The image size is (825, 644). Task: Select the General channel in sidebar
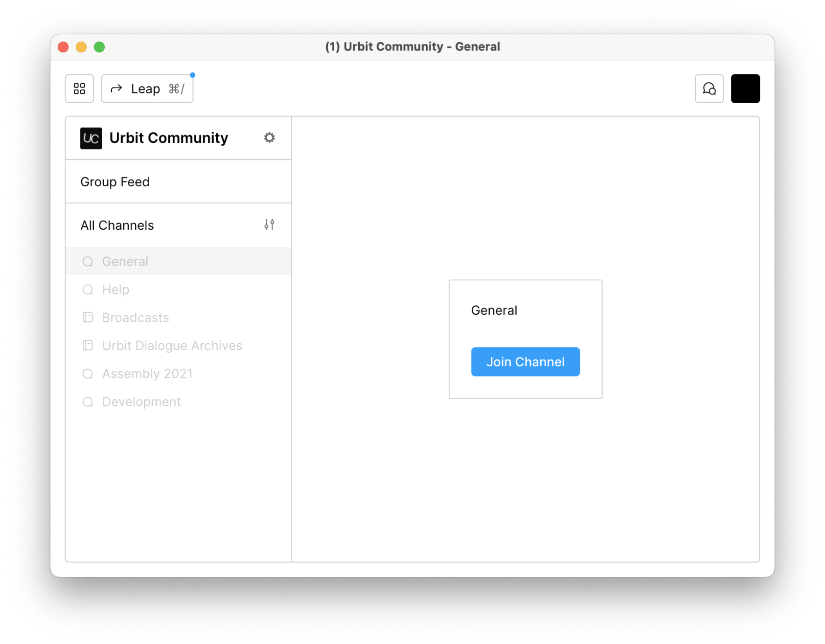tap(179, 262)
